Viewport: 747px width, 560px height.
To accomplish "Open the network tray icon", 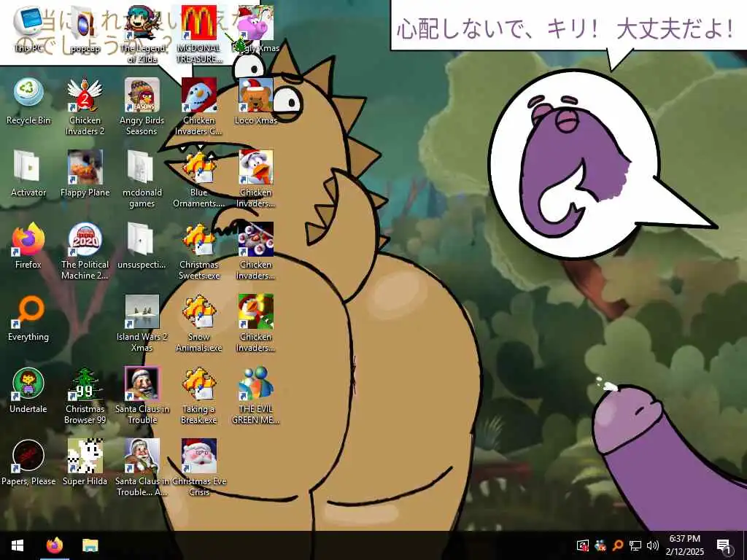I will click(x=635, y=545).
